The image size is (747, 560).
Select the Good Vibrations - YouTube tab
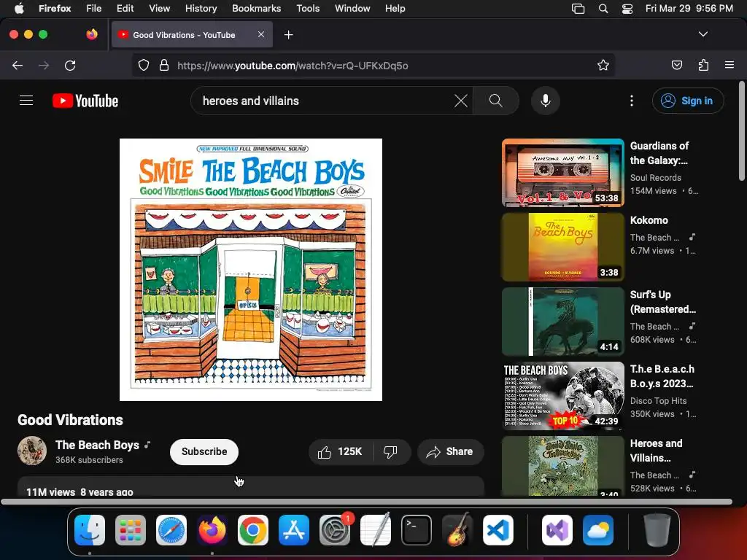192,34
